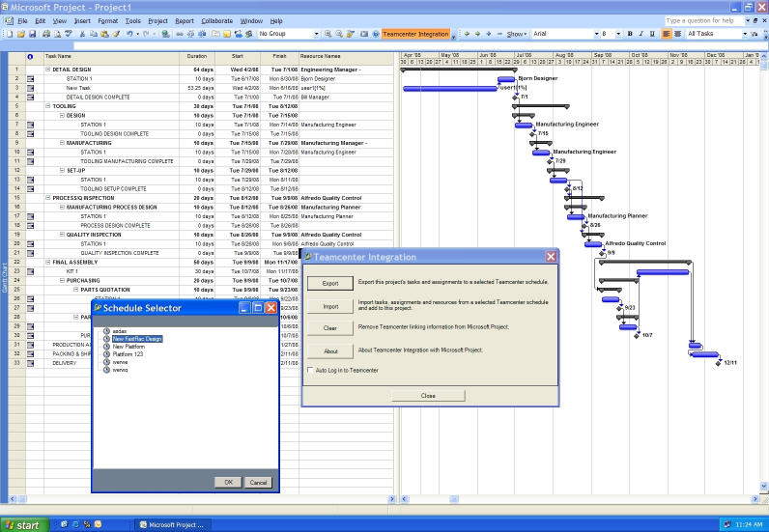
Task: Click the yellow Task Notes icon
Action: [227, 34]
